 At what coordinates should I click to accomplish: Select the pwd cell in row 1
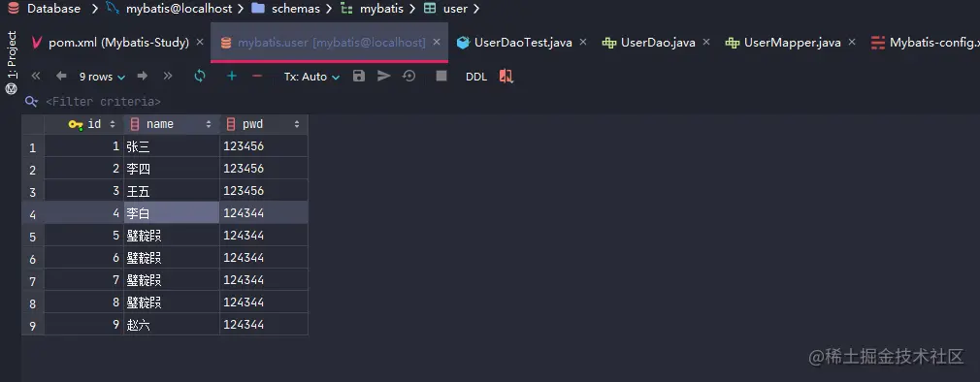[264, 146]
